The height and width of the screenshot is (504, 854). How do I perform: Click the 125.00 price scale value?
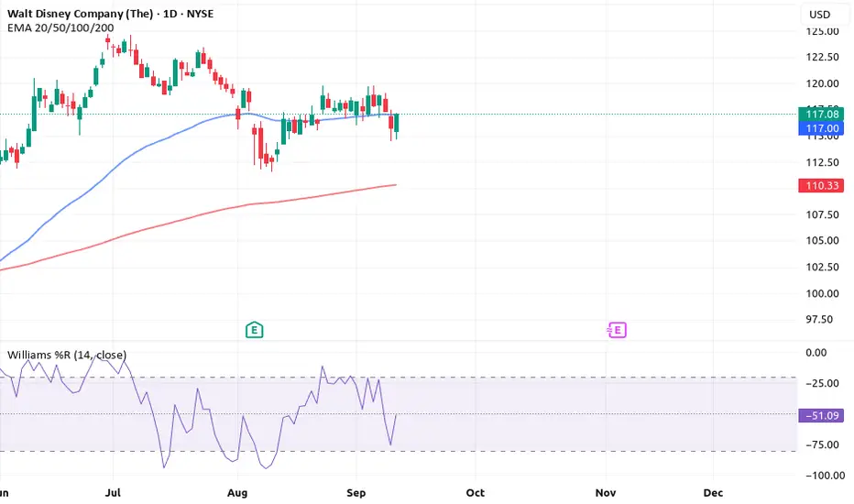point(823,31)
